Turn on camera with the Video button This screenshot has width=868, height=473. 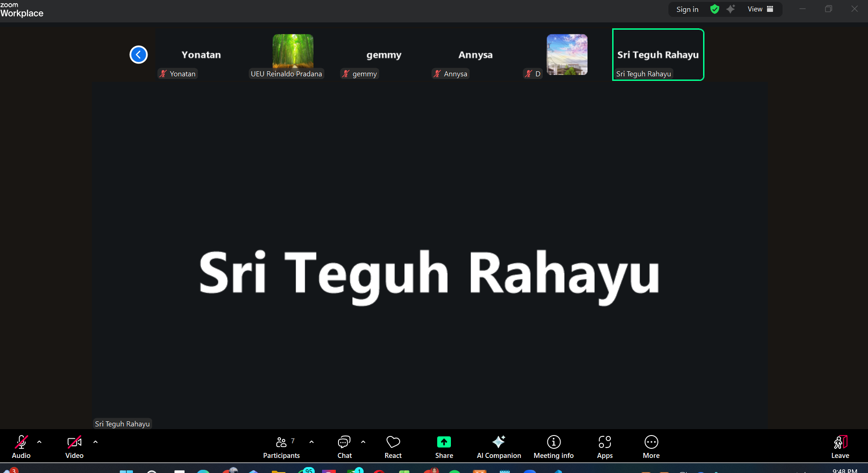(x=74, y=446)
